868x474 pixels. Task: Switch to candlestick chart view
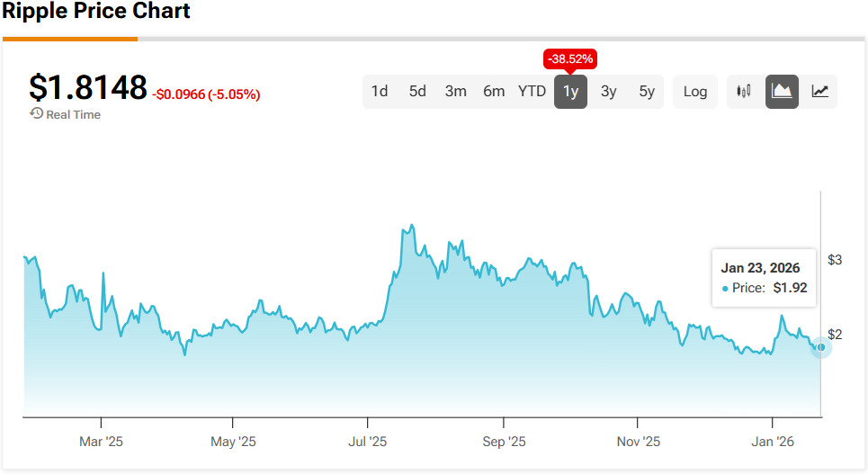(x=744, y=92)
